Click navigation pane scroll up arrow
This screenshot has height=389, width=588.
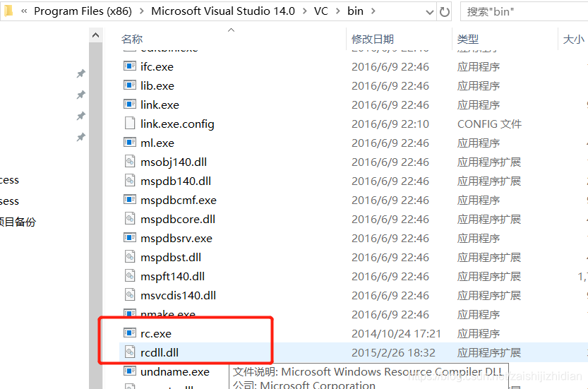point(95,35)
